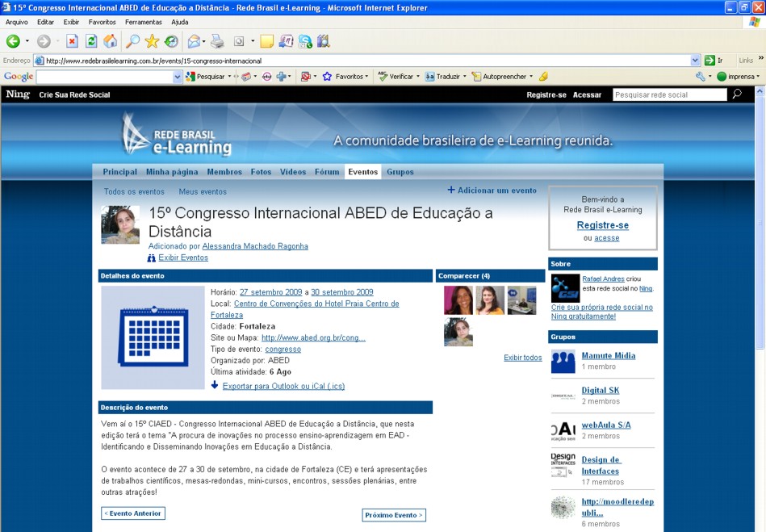Click the search magnifier beside Pesquisar rede social
The width and height of the screenshot is (766, 532).
click(x=737, y=94)
